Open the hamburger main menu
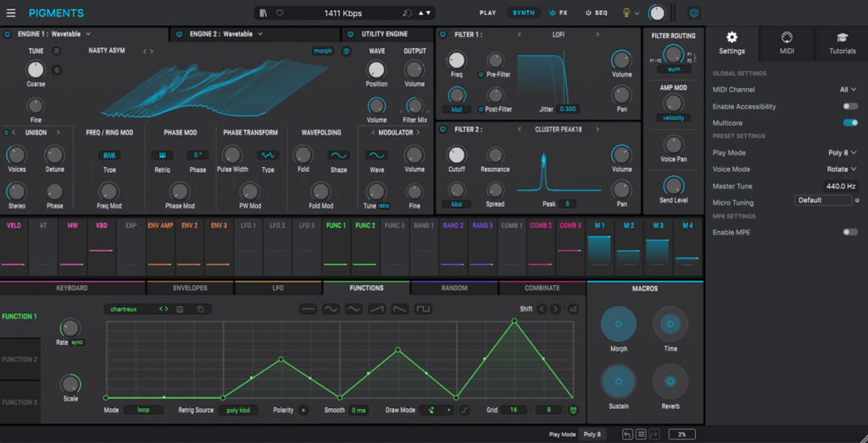868x443 pixels. (11, 14)
